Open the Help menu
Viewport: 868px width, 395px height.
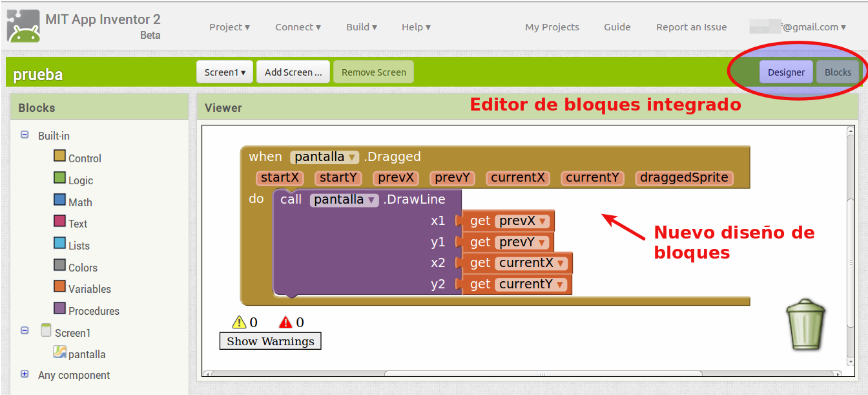click(x=416, y=27)
